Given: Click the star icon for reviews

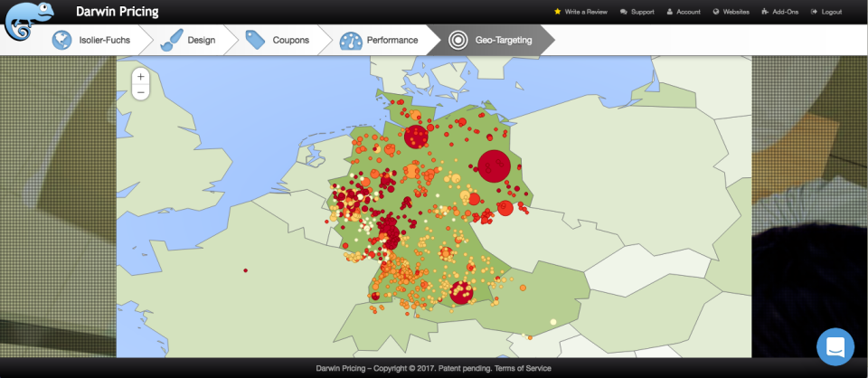Looking at the screenshot, I should [558, 12].
